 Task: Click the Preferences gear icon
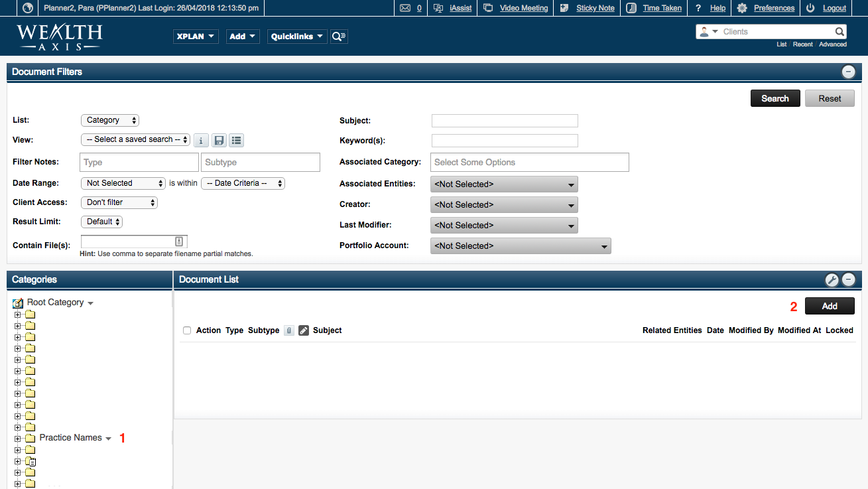click(x=742, y=8)
